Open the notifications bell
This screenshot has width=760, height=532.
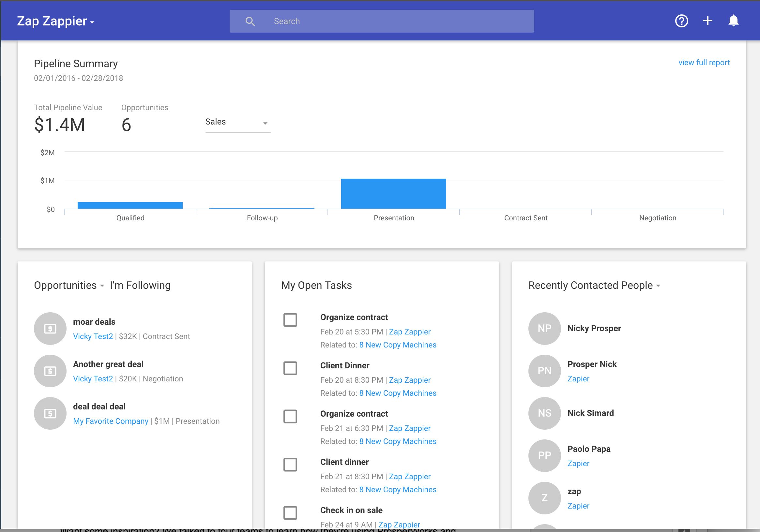pos(733,21)
